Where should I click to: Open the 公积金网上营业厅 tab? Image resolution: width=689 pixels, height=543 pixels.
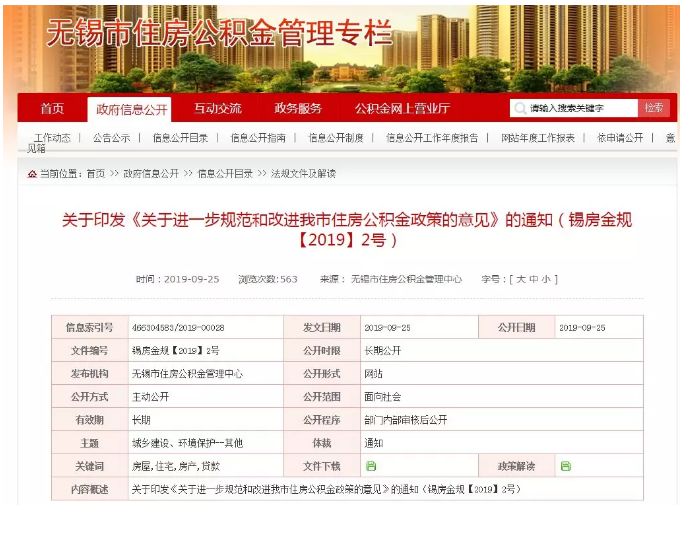[403, 108]
